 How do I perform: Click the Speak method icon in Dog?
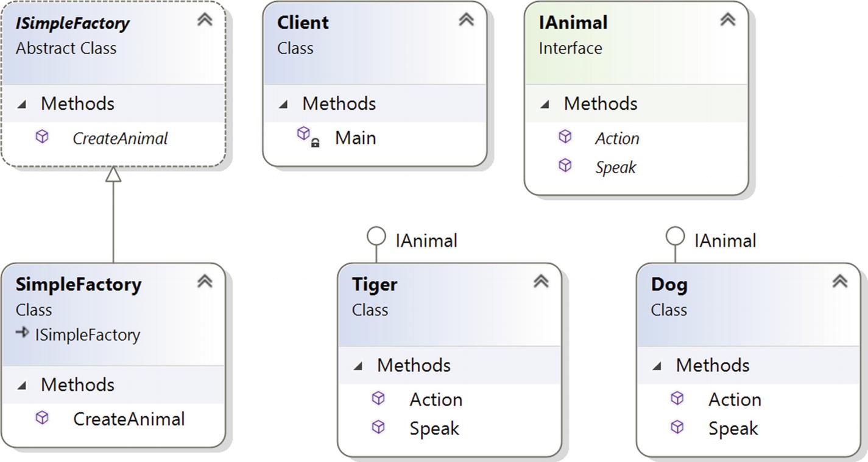677,427
